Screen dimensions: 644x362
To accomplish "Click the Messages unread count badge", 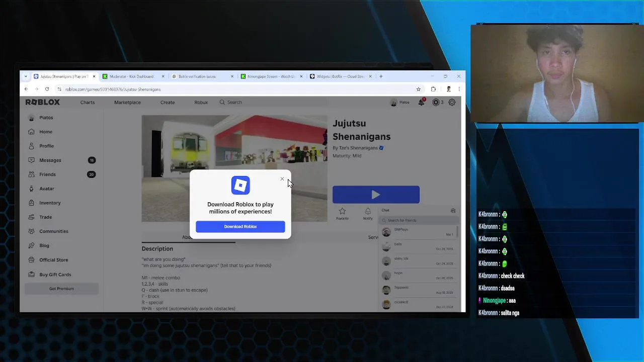I will [x=92, y=160].
